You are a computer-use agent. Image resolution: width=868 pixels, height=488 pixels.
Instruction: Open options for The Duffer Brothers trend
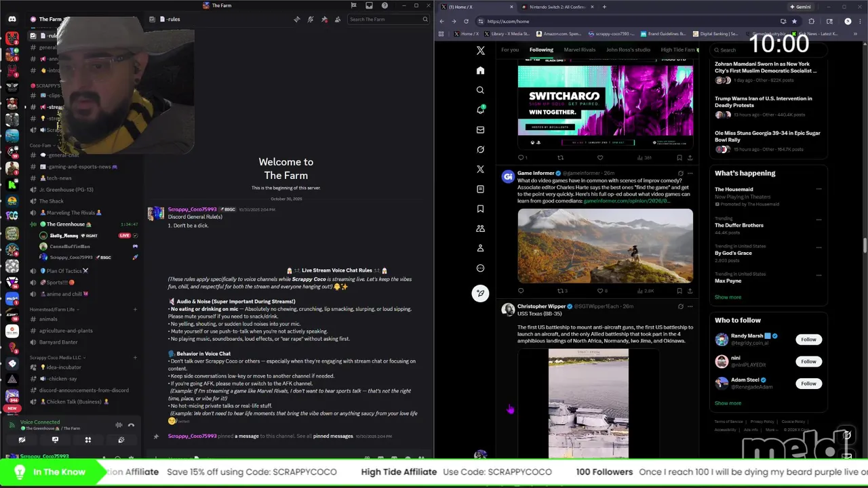(x=818, y=220)
